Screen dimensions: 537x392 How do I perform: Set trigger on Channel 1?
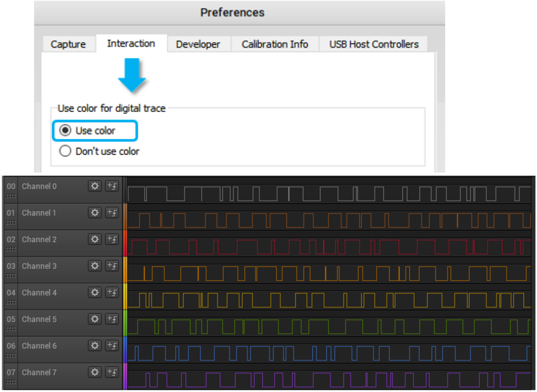[112, 212]
